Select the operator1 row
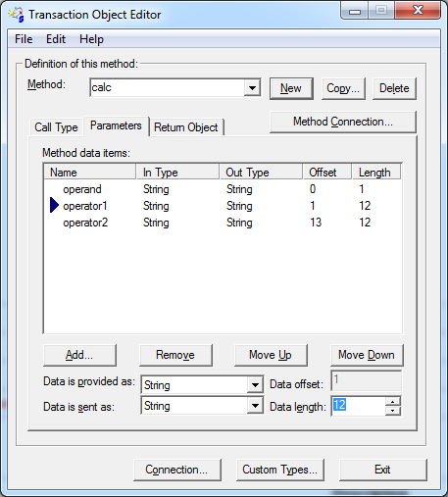The width and height of the screenshot is (448, 497). click(223, 206)
